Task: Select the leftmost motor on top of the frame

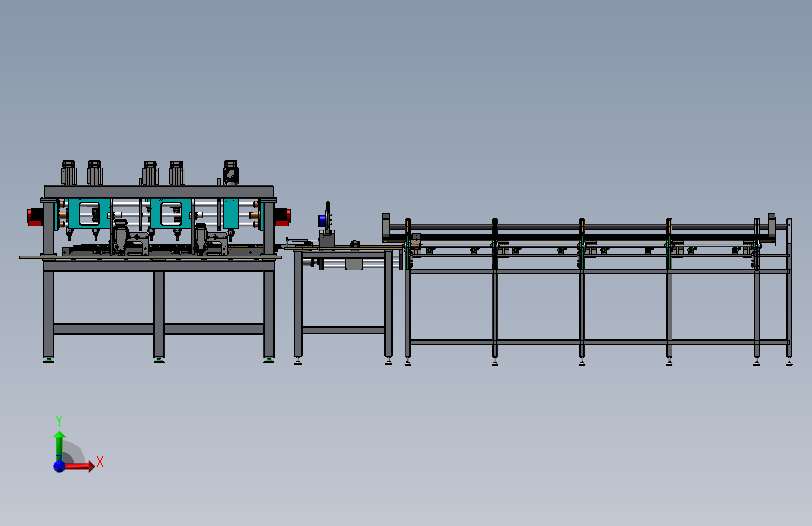Action: 69,173
